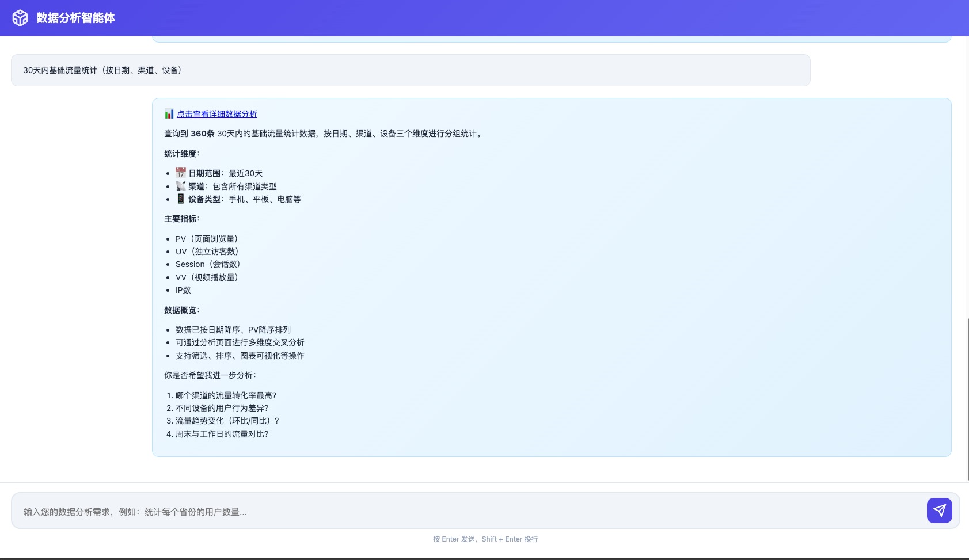Click the calendar icon beside 日期范围

point(181,173)
